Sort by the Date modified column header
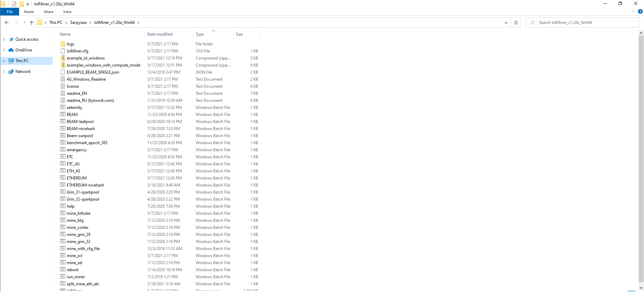644x292 pixels. tap(160, 34)
